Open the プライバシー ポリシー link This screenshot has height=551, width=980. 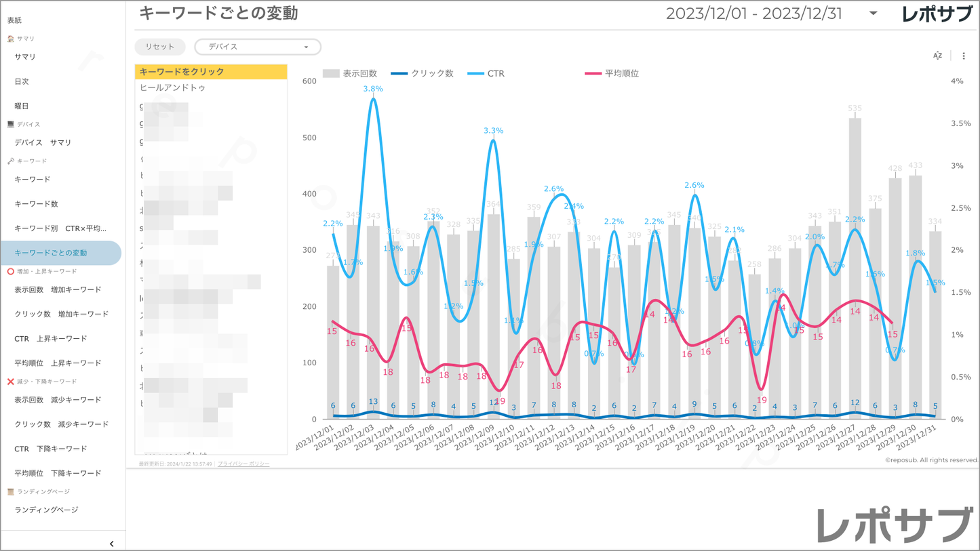243,464
